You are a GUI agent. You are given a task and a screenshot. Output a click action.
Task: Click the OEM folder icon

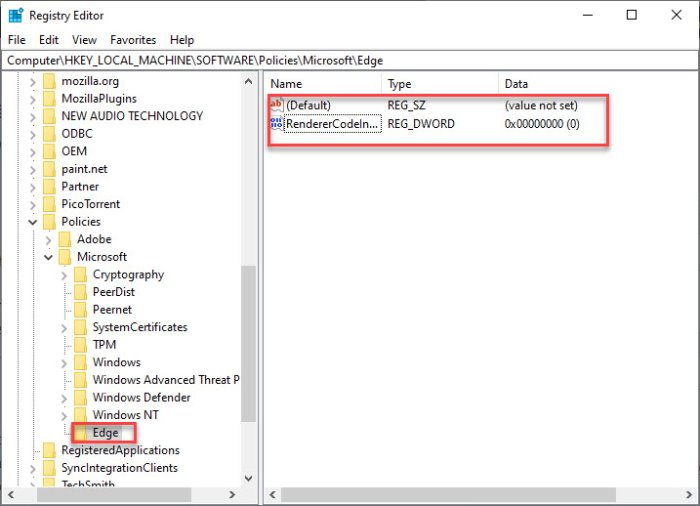50,151
